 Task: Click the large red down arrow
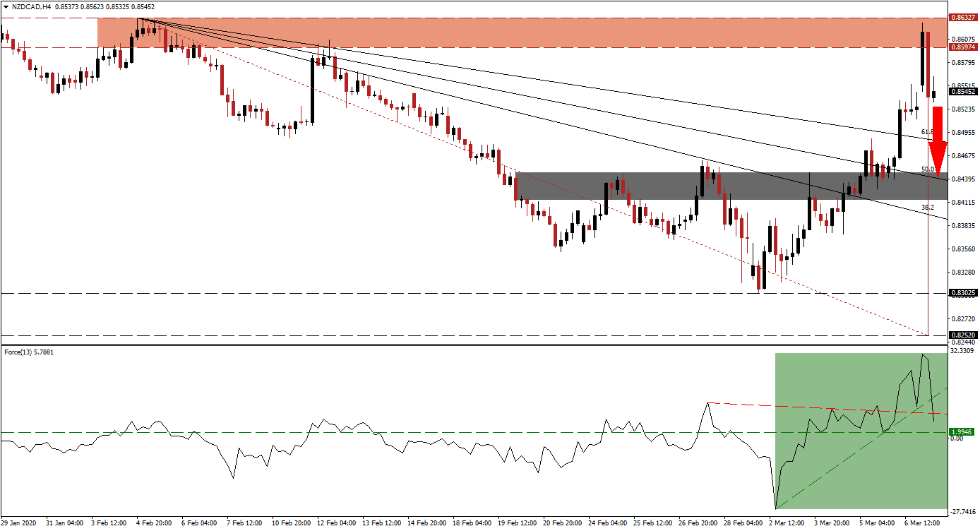pyautogui.click(x=938, y=141)
